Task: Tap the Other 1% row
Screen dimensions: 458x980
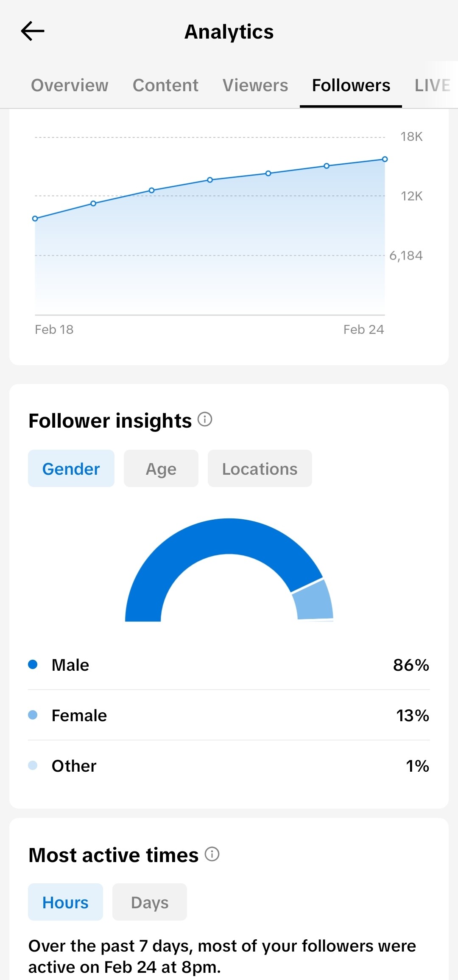Action: coord(229,766)
